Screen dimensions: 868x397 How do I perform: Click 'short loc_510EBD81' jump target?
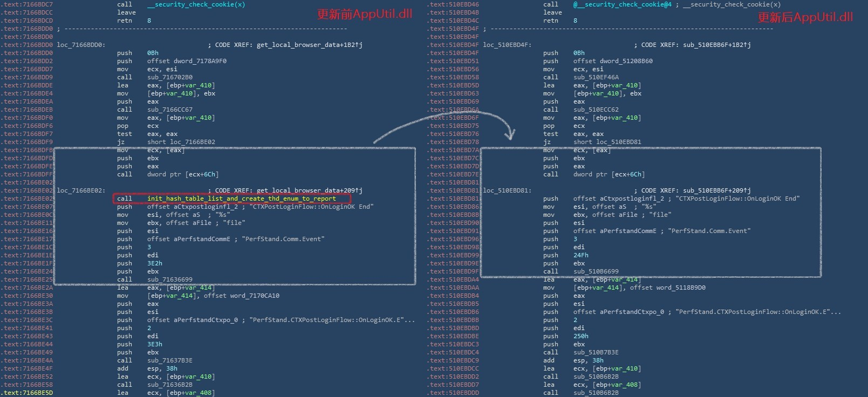point(607,142)
